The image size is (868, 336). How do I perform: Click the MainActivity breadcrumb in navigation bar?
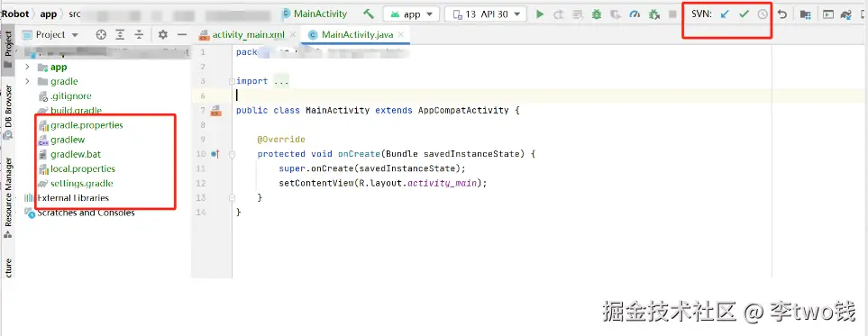[x=315, y=14]
